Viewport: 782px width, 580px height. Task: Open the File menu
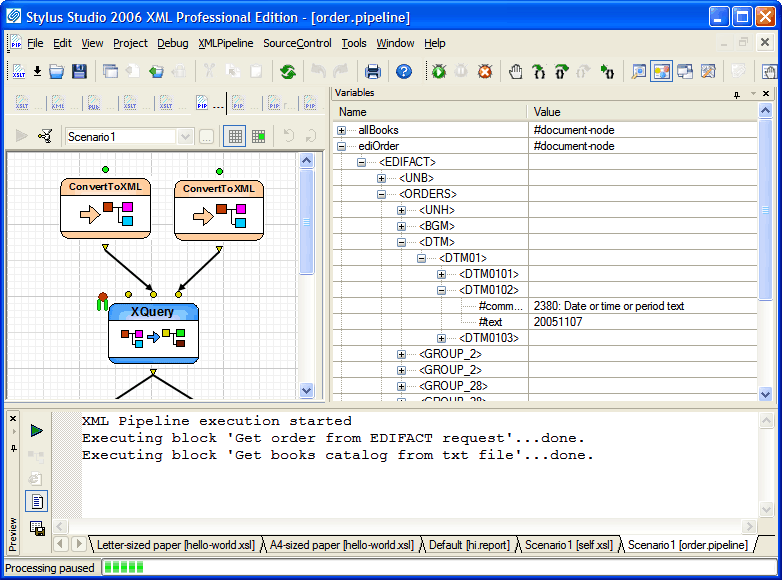(35, 43)
